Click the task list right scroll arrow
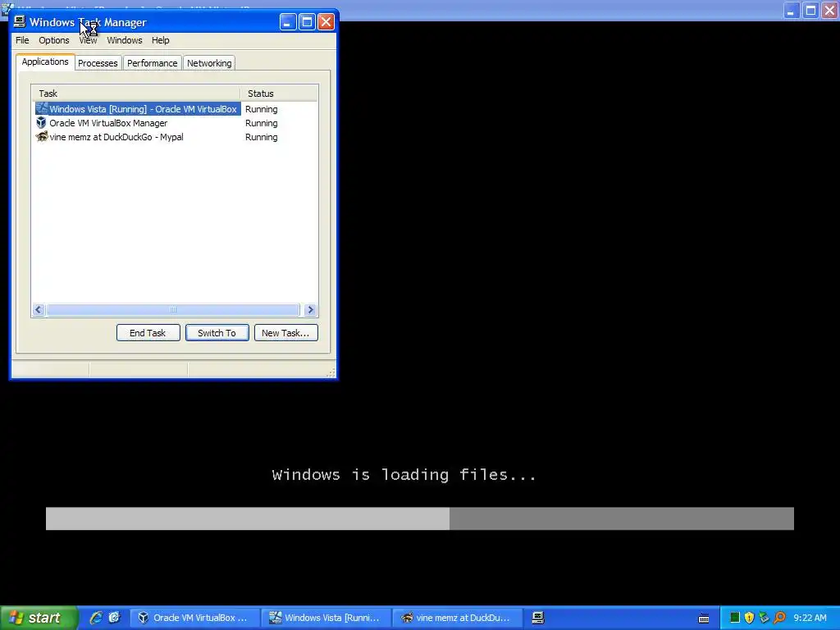840x630 pixels. [310, 309]
